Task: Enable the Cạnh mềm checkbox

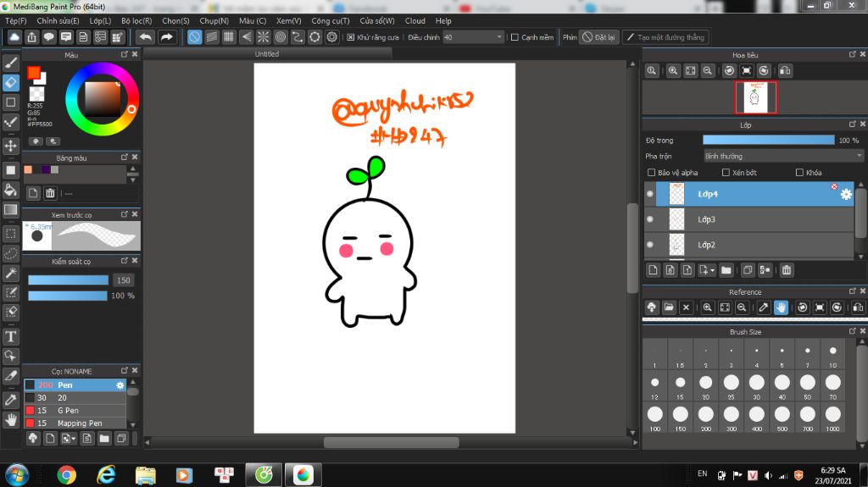Action: click(515, 37)
